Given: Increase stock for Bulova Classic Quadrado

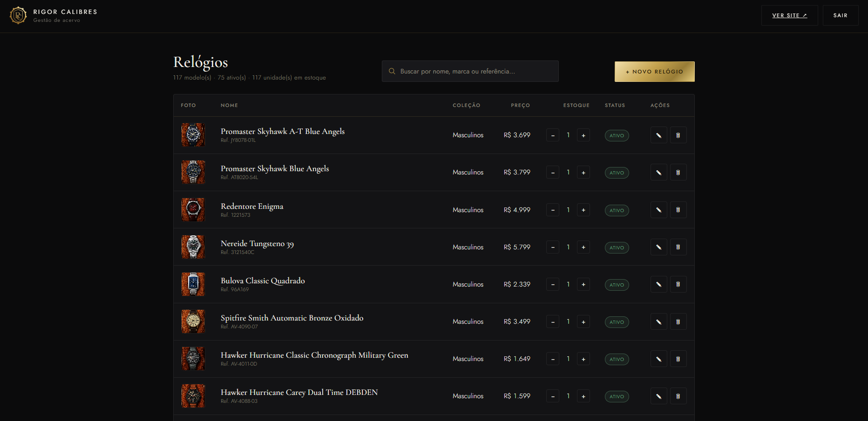Looking at the screenshot, I should 583,284.
